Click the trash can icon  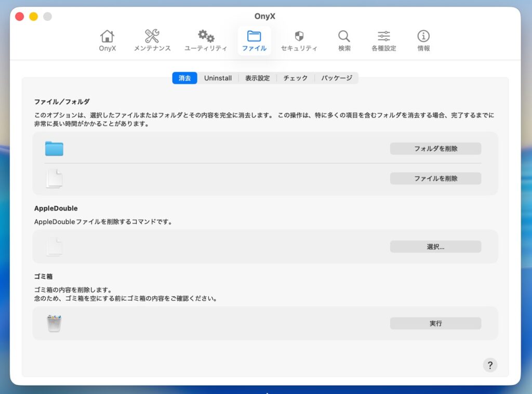[x=54, y=323]
